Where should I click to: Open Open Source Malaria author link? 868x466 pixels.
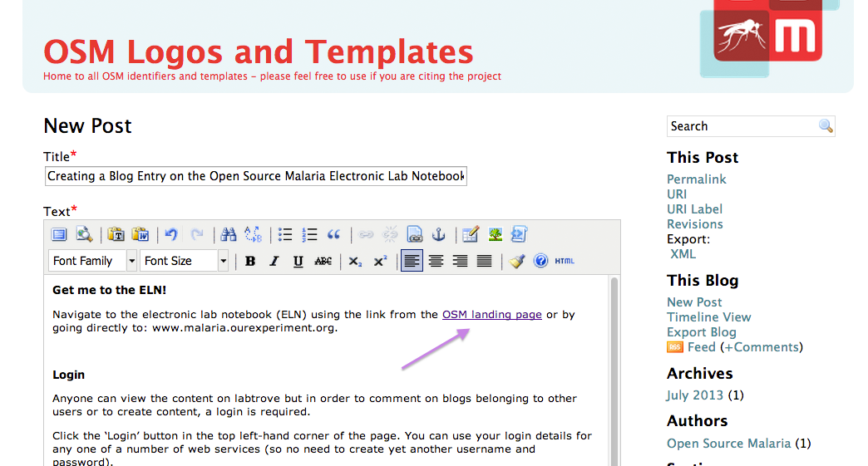coord(728,444)
